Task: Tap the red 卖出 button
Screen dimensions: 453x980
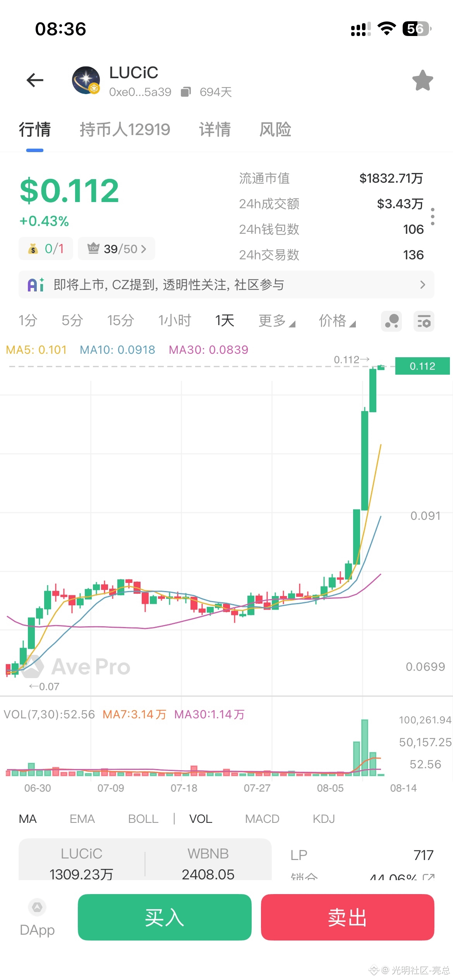Action: click(x=348, y=917)
